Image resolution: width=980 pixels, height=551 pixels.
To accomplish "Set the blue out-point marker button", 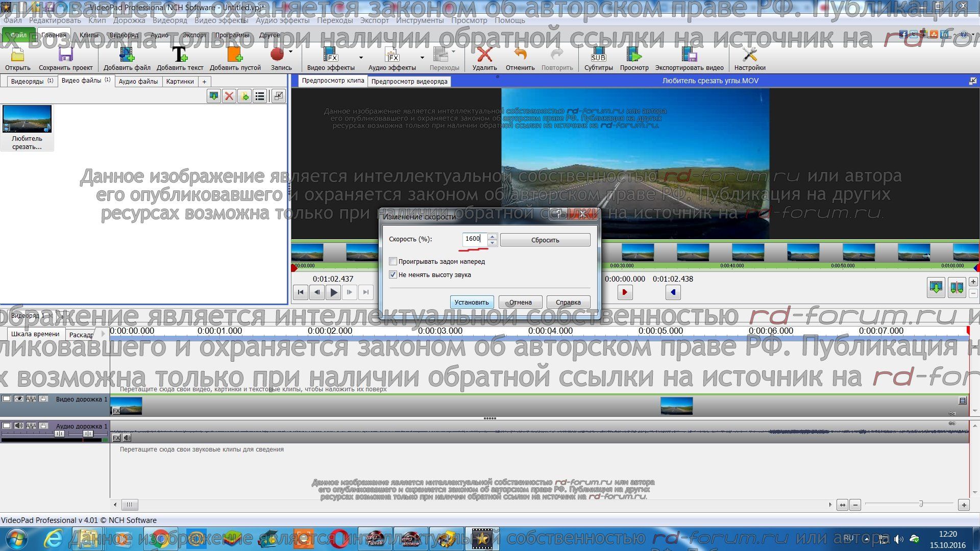I will tap(673, 292).
